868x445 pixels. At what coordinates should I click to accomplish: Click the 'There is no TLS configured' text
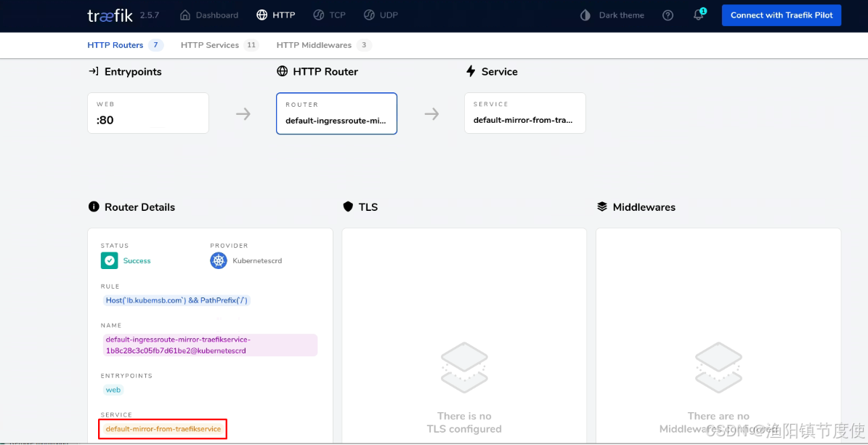tap(464, 422)
